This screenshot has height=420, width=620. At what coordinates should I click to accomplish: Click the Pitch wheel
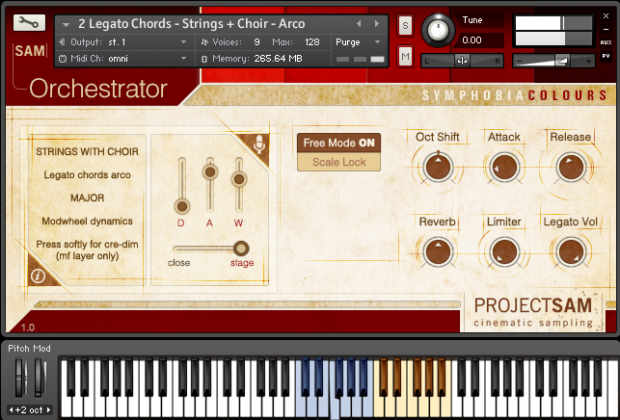(x=19, y=377)
